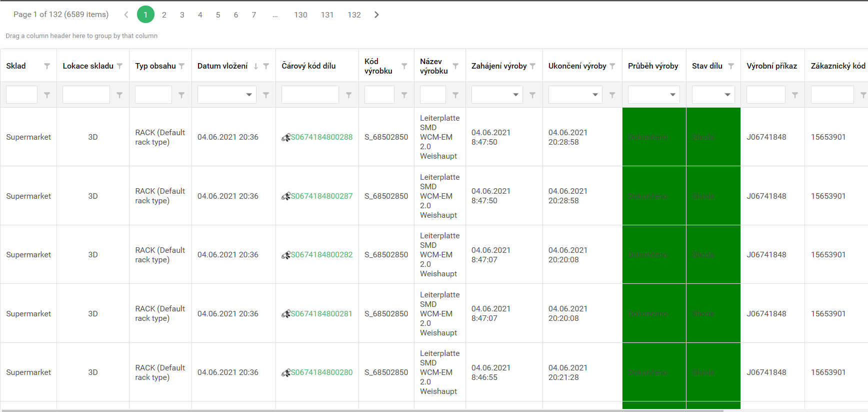The width and height of the screenshot is (868, 412).
Task: Expand the Průběh výroby filter dropdown
Action: (672, 95)
